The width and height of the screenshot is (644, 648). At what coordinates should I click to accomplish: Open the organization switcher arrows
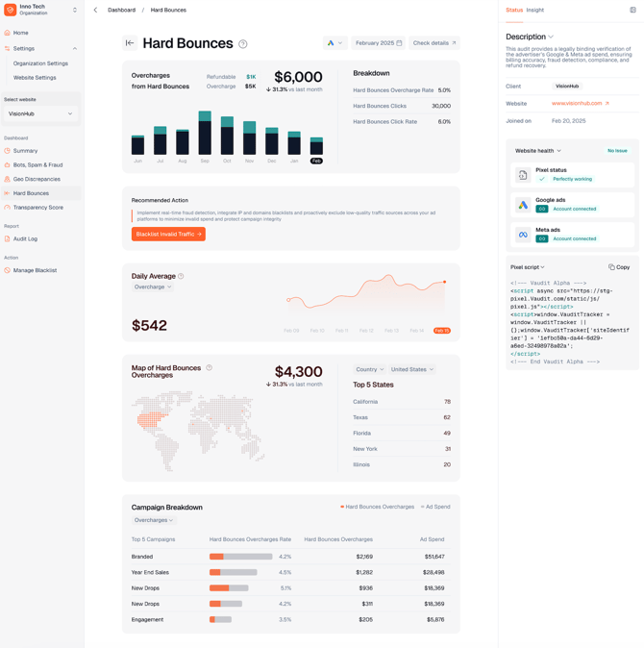(75, 10)
